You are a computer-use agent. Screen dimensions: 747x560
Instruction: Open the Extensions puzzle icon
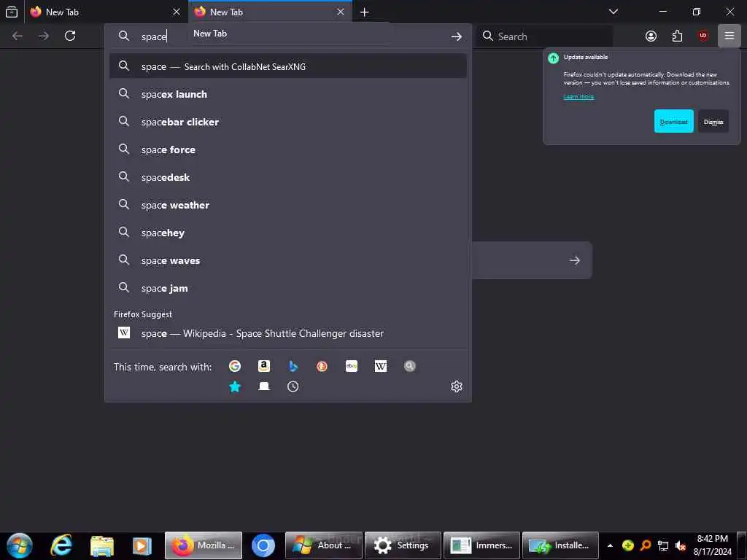pos(677,36)
